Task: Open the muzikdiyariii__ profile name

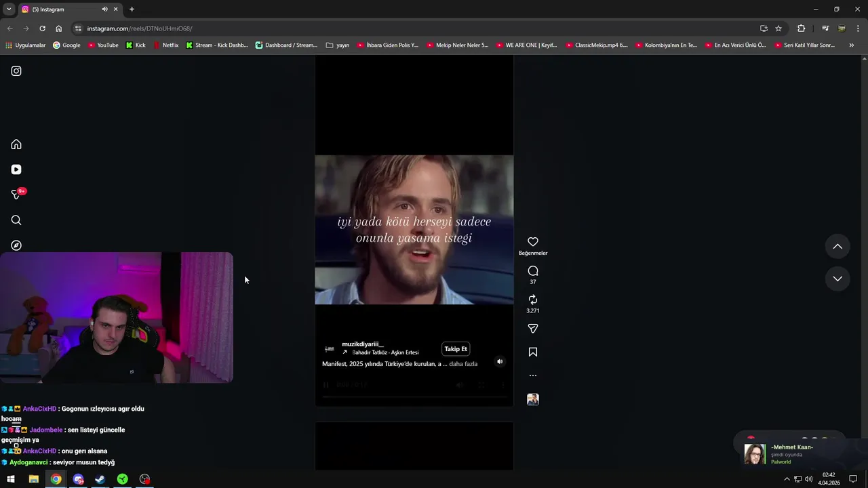Action: click(x=362, y=344)
